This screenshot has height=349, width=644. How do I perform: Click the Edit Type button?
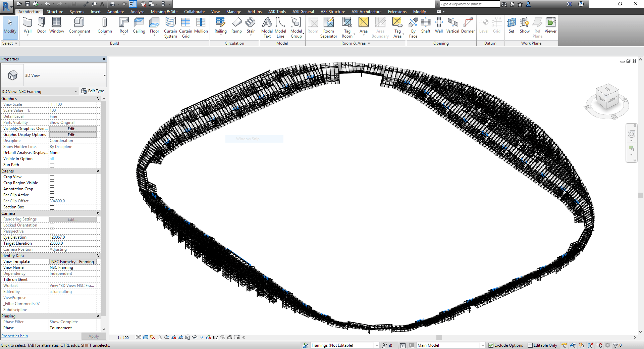[x=93, y=91]
